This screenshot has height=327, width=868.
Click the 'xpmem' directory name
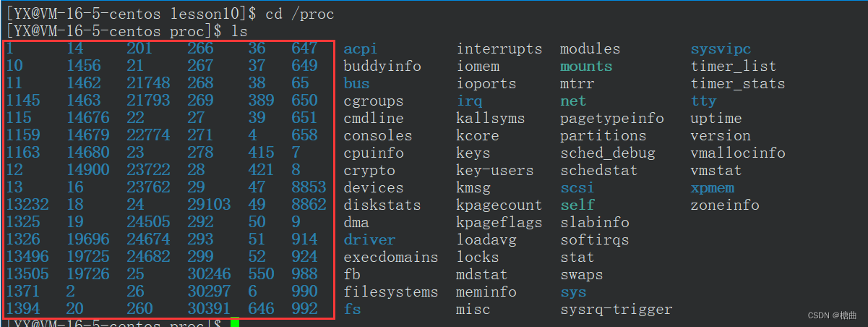712,188
